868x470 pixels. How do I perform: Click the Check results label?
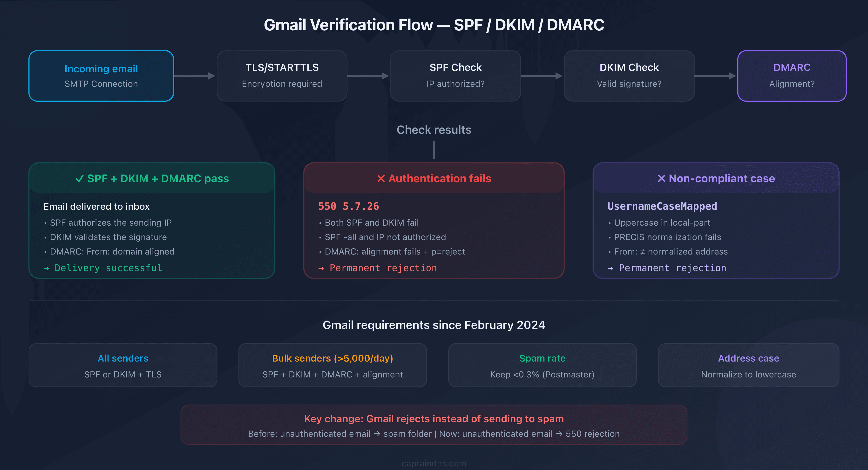point(434,129)
